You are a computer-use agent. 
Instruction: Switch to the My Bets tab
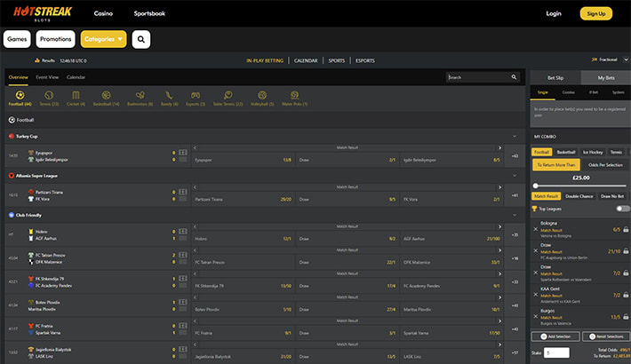coord(604,77)
